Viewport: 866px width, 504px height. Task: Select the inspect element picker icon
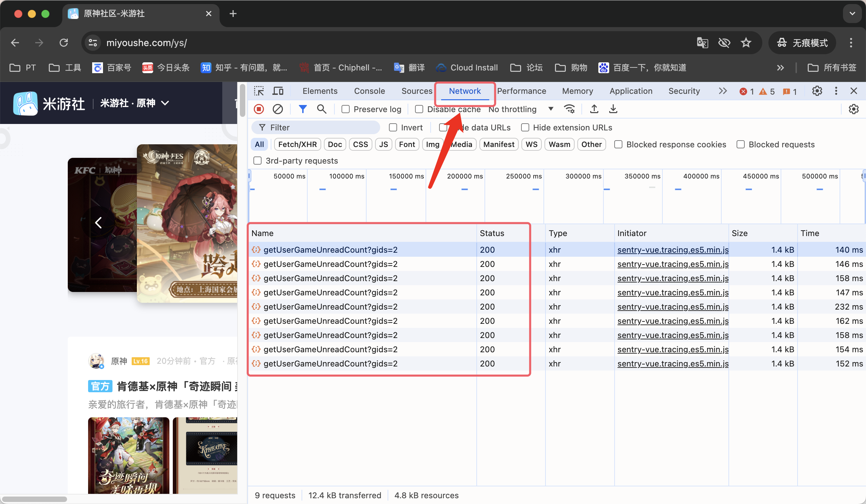click(259, 91)
